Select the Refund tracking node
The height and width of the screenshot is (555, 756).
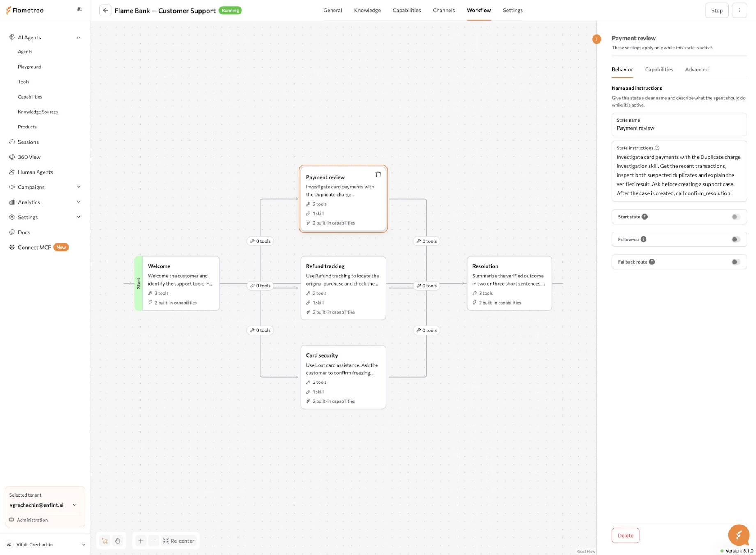click(x=343, y=288)
